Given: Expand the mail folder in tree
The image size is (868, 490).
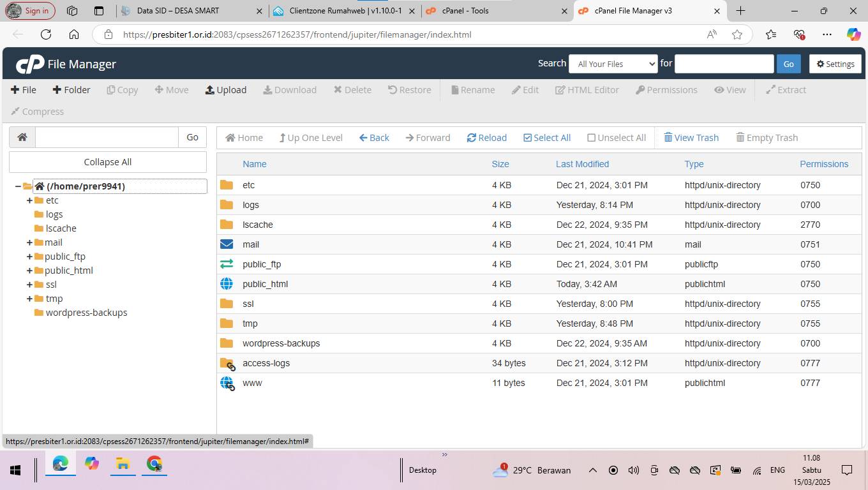Looking at the screenshot, I should [29, 242].
